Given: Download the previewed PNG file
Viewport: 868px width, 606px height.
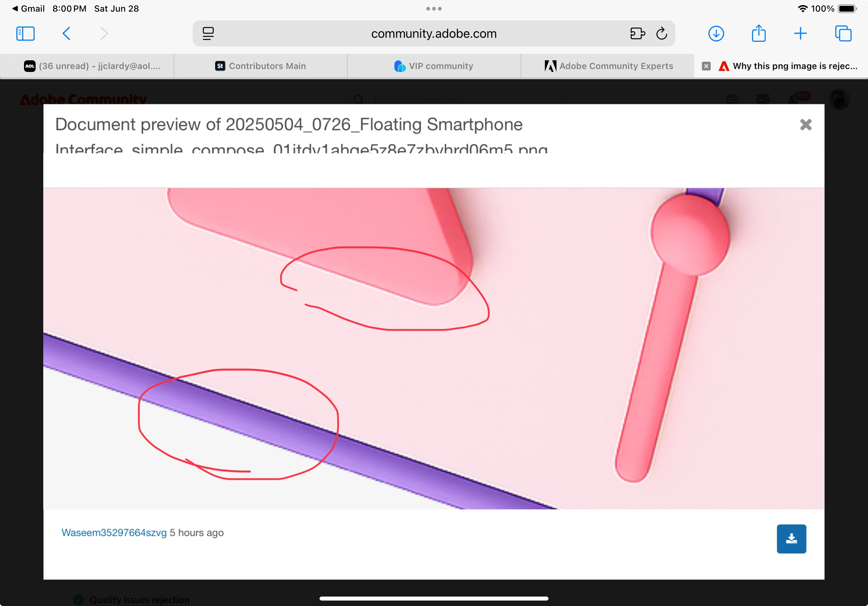Looking at the screenshot, I should (x=791, y=539).
